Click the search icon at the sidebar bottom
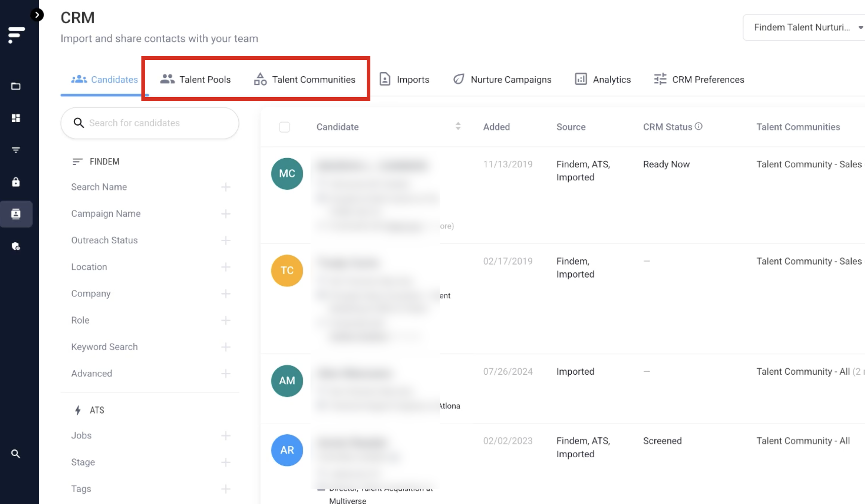This screenshot has width=865, height=504. click(15, 454)
